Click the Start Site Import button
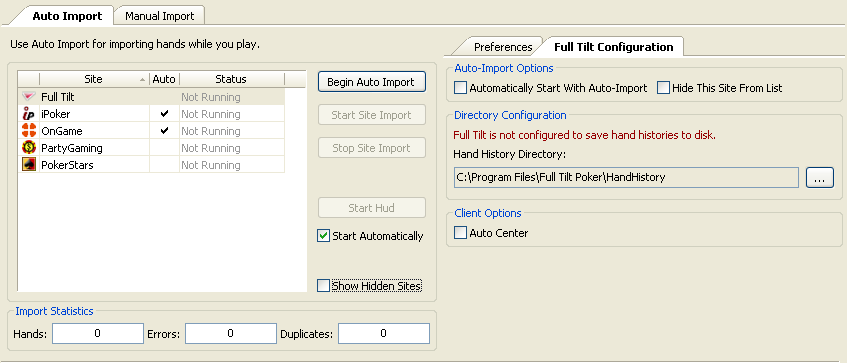Image resolution: width=847 pixels, height=363 pixels. tap(371, 115)
